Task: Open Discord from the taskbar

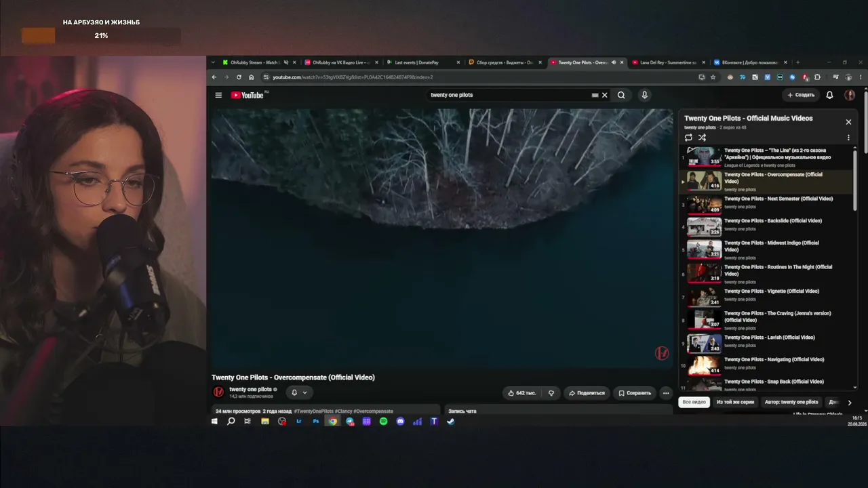Action: tap(400, 422)
